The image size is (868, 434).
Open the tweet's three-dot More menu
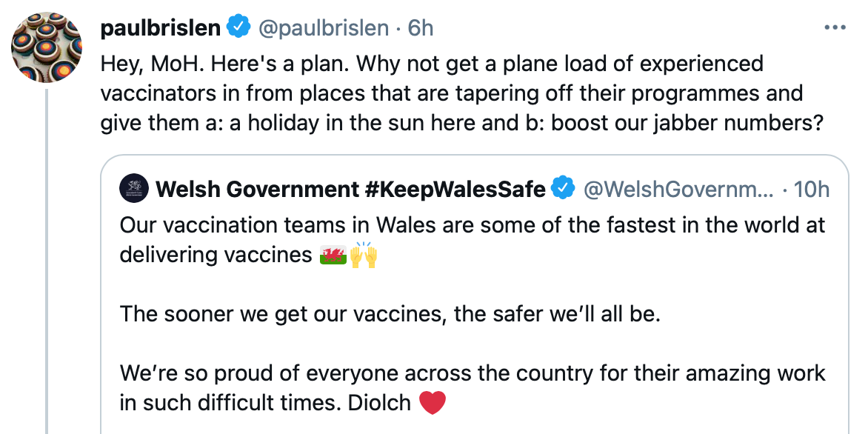835,28
